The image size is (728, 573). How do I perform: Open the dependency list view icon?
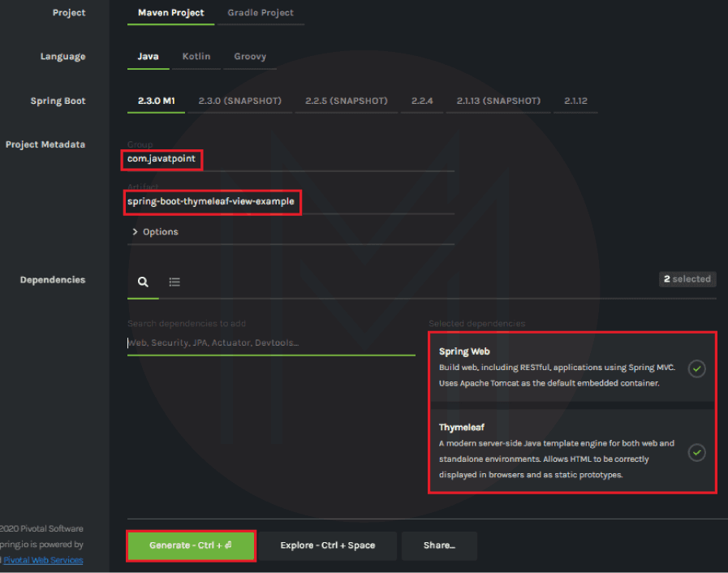coord(174,280)
